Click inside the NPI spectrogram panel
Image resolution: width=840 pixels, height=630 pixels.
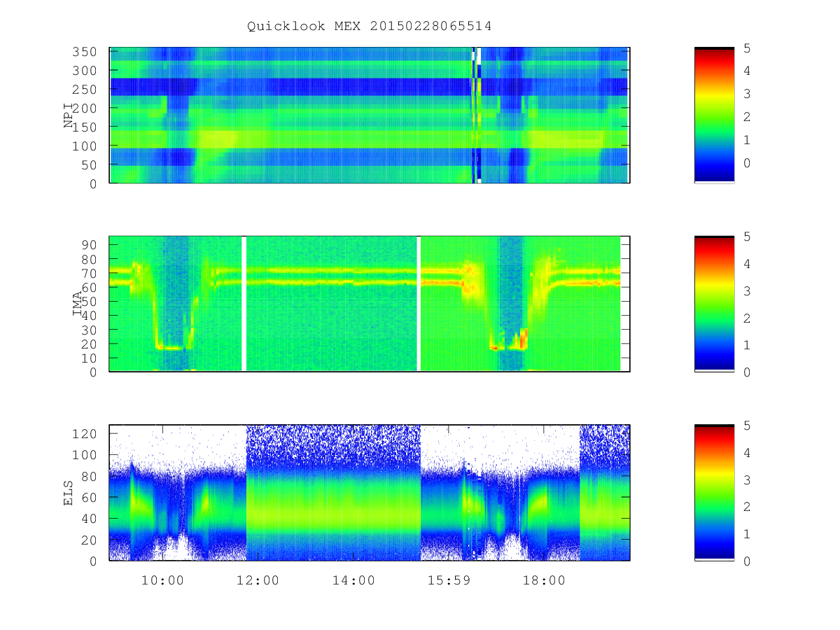pyautogui.click(x=370, y=115)
